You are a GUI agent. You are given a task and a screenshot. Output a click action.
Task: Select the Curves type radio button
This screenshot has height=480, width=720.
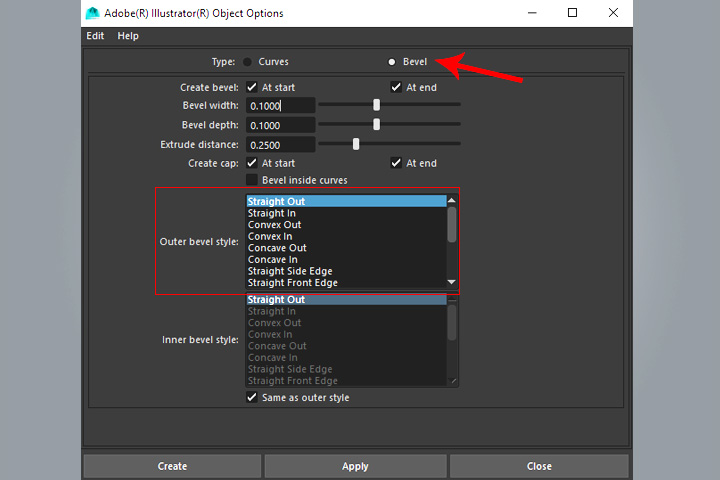[x=248, y=62]
